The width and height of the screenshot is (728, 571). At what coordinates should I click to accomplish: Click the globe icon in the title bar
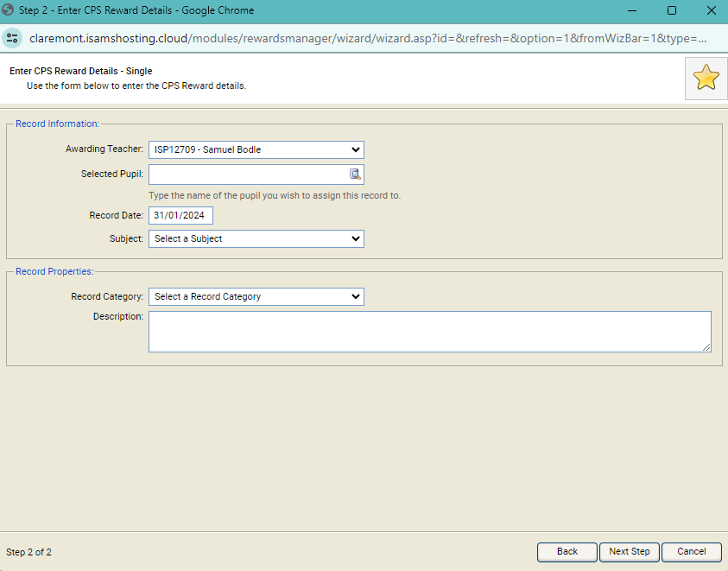(8, 10)
